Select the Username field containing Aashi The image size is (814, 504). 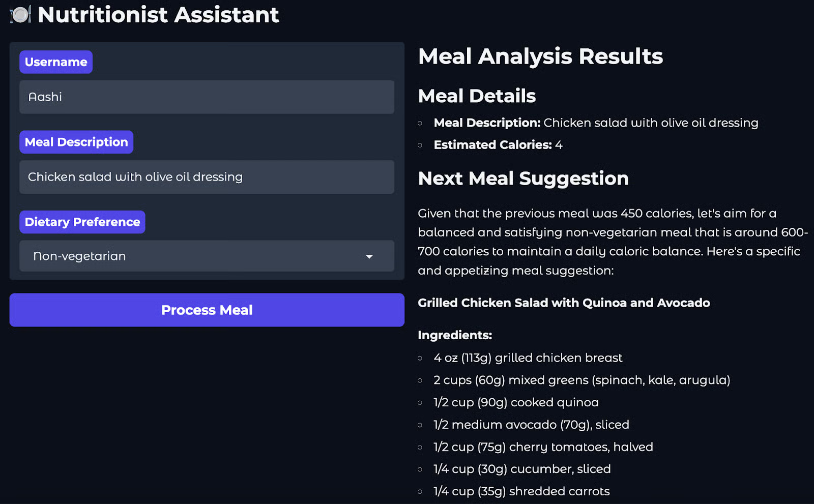click(207, 97)
